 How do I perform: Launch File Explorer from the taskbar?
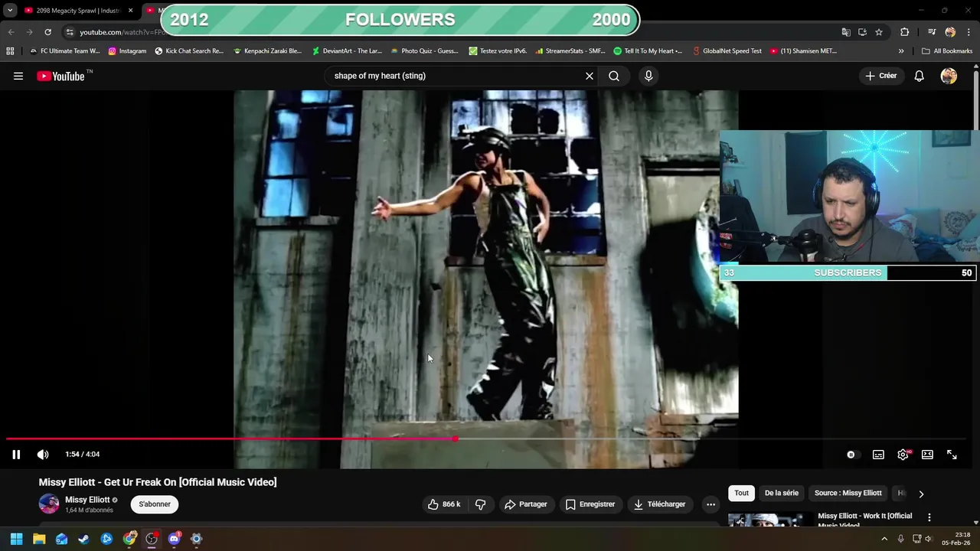39,539
